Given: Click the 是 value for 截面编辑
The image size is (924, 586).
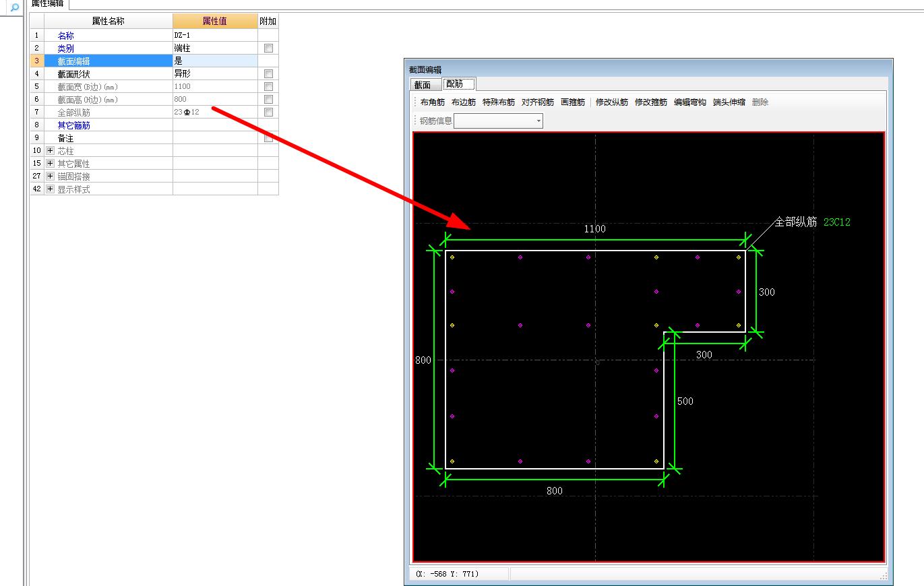Looking at the screenshot, I should pyautogui.click(x=215, y=61).
